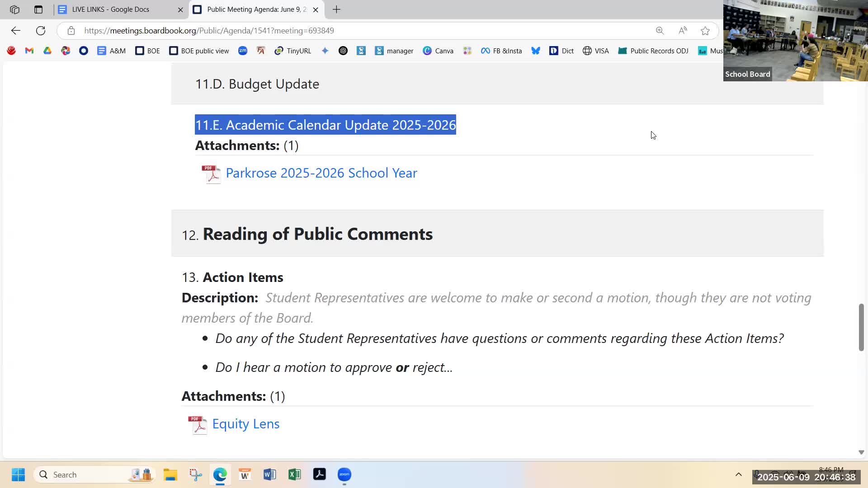Close the Public Meeting Agenda tab
This screenshot has height=488, width=868.
click(316, 9)
